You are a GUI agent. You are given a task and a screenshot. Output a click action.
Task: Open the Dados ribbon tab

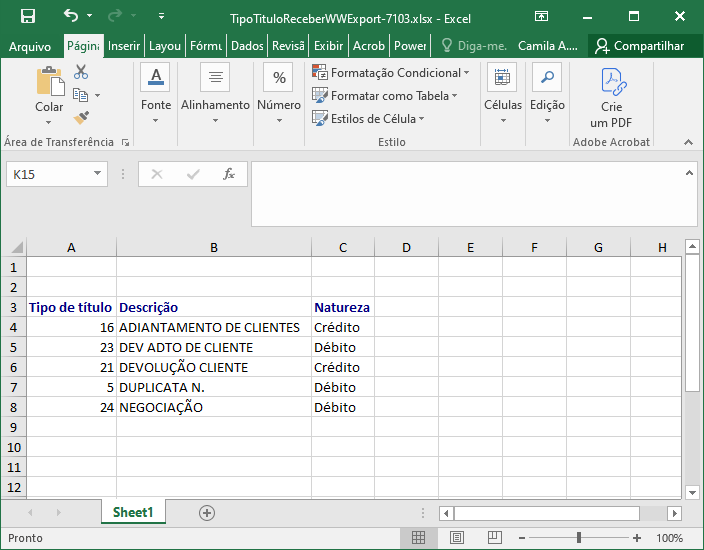(x=247, y=46)
